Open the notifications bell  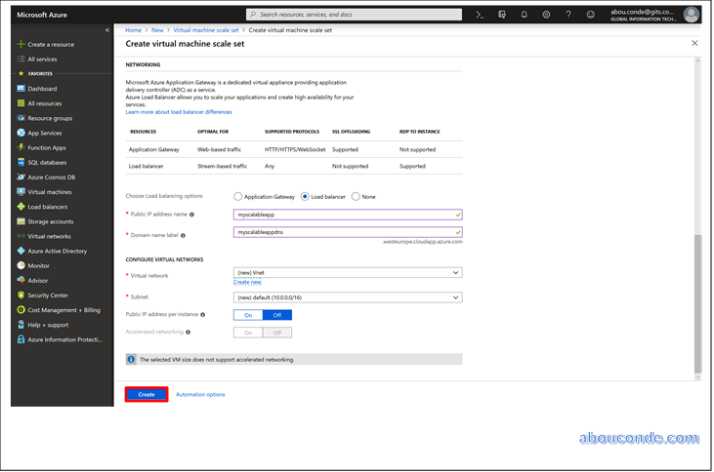[524, 15]
